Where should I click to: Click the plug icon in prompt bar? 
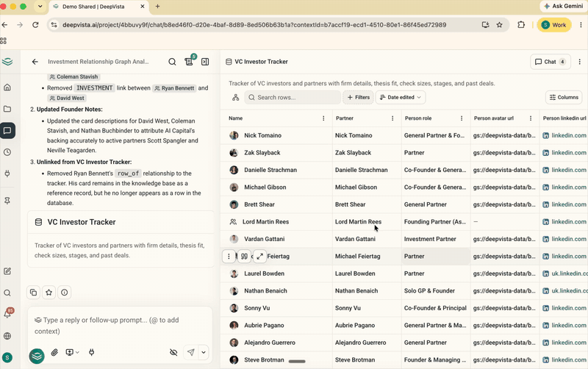coord(91,352)
